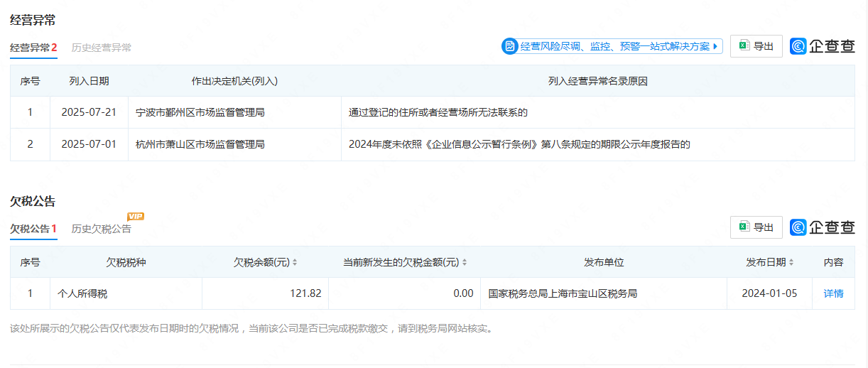
Task: Click the 内容 column header
Action: coord(834,262)
